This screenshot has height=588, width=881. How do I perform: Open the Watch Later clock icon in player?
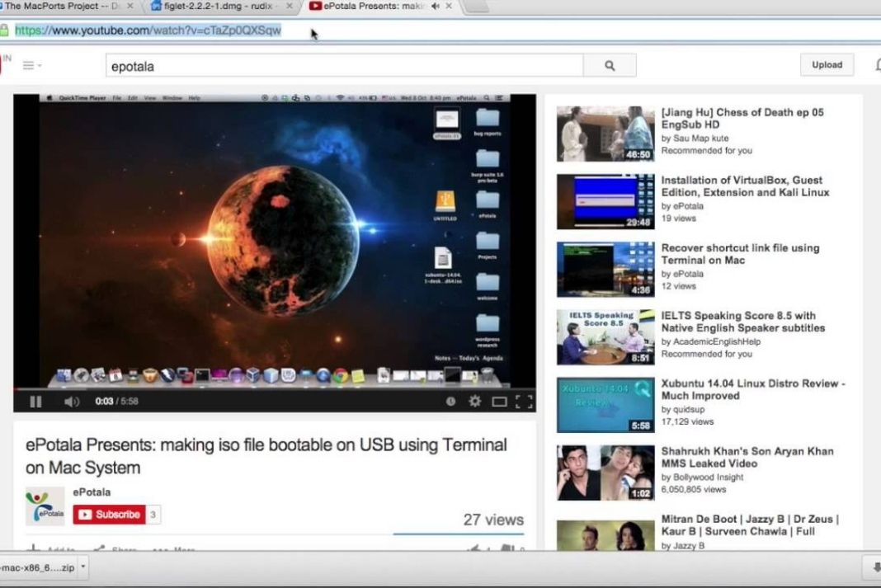[450, 401]
